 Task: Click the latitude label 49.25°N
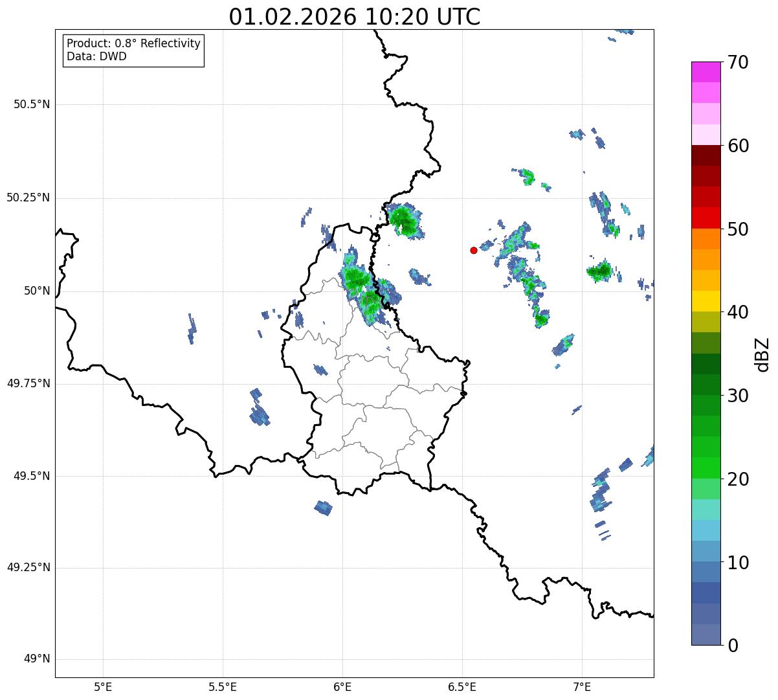point(28,568)
